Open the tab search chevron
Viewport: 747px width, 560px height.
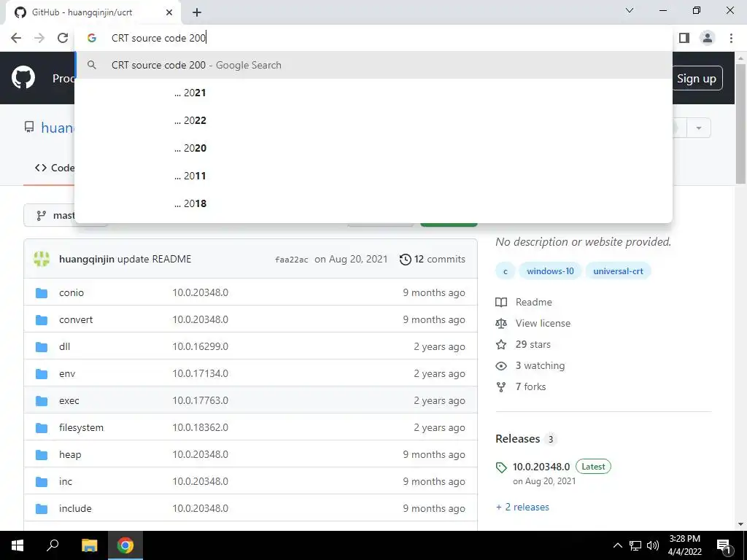click(630, 10)
